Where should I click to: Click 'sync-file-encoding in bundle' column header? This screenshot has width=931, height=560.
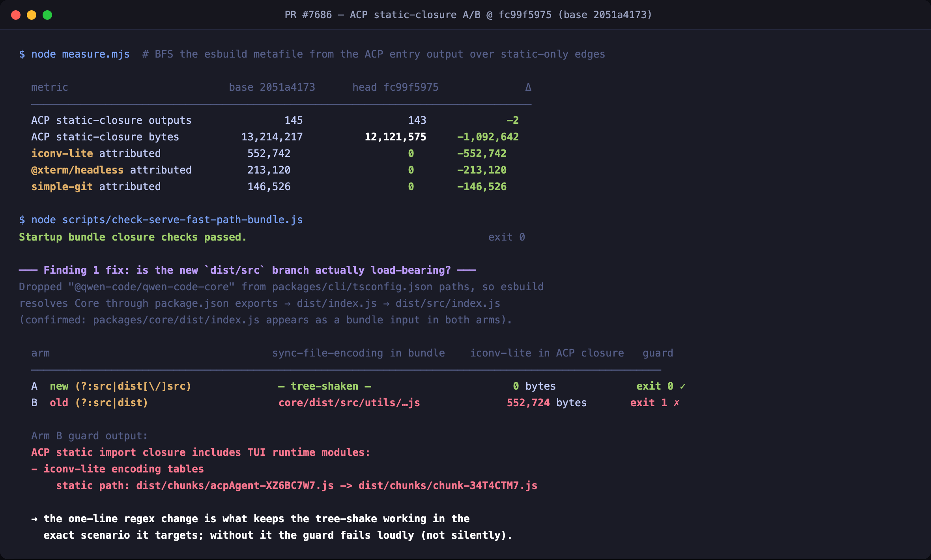point(359,353)
